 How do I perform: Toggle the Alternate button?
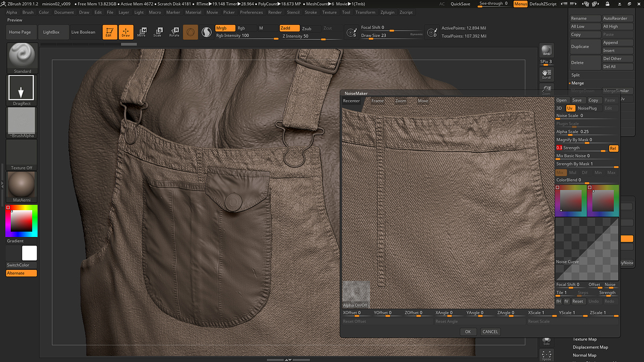pyautogui.click(x=21, y=274)
